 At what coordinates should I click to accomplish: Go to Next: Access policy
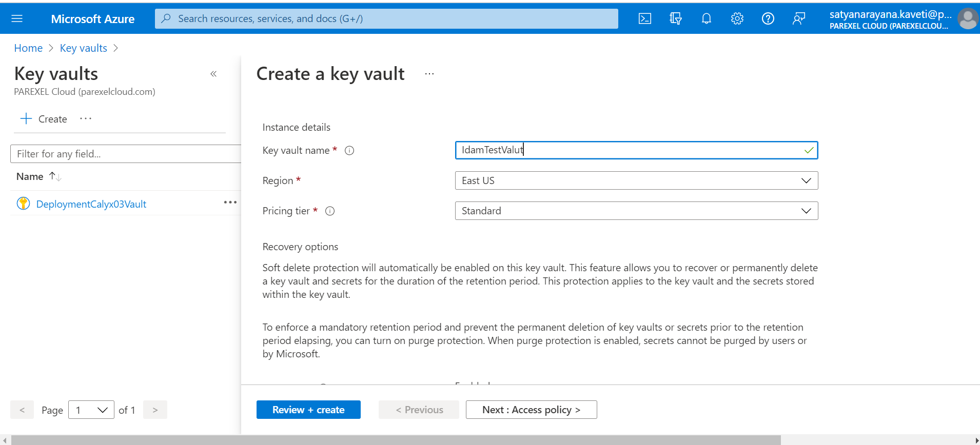click(x=531, y=410)
